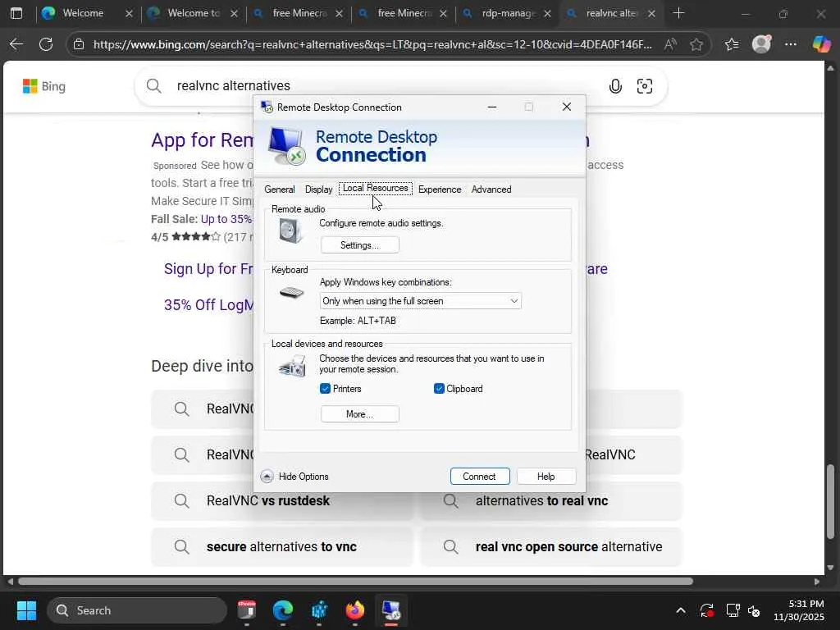The height and width of the screenshot is (630, 840).
Task: Click the voice search microphone icon
Action: tap(615, 86)
